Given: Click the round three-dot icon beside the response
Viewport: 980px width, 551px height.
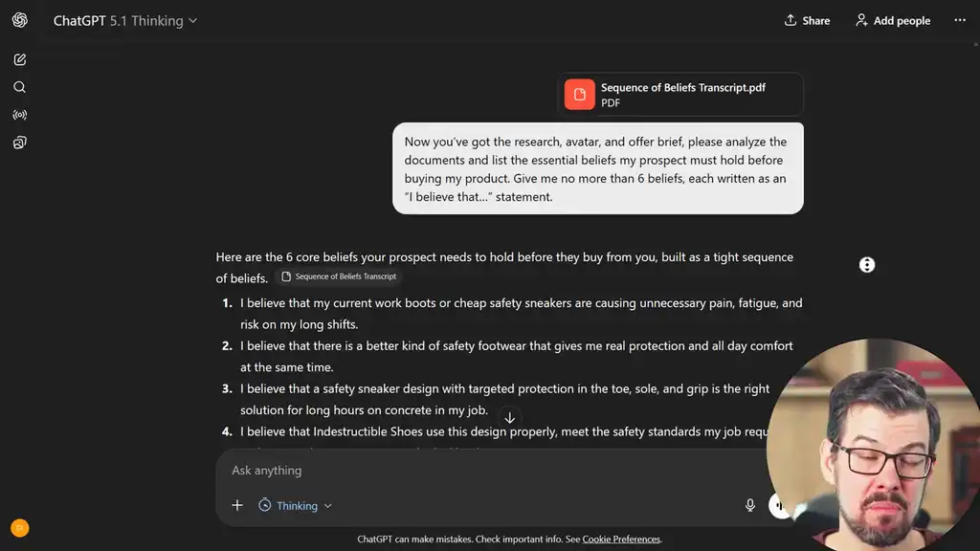Looking at the screenshot, I should 867,265.
